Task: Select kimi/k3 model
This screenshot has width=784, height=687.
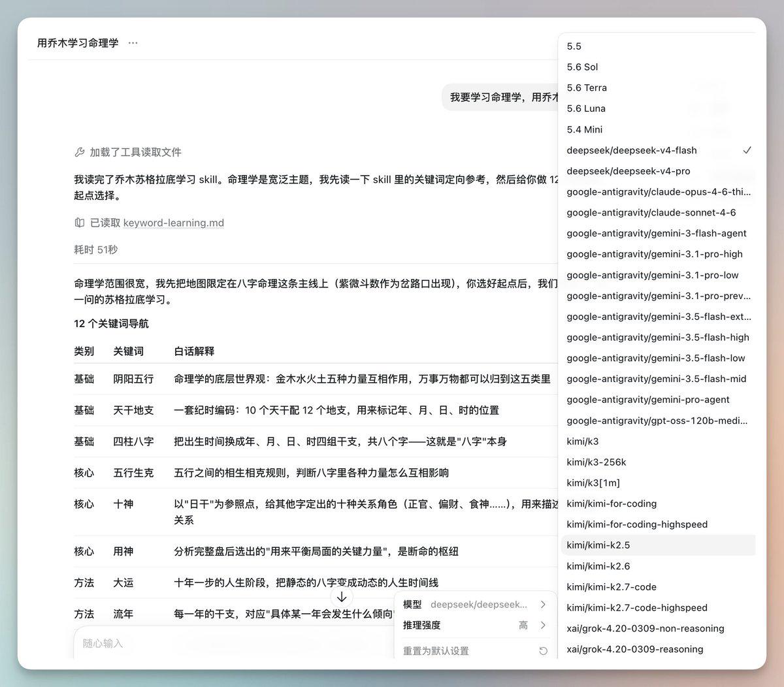Action: point(659,441)
